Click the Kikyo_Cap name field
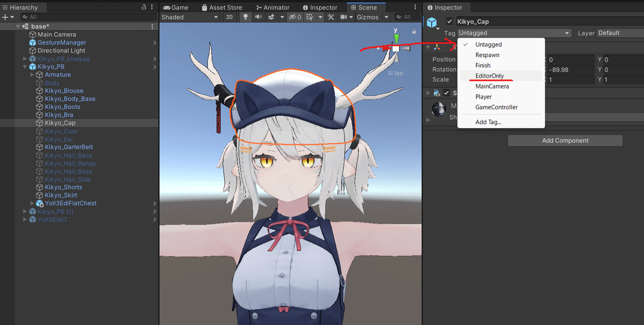Image resolution: width=644 pixels, height=325 pixels. click(550, 21)
